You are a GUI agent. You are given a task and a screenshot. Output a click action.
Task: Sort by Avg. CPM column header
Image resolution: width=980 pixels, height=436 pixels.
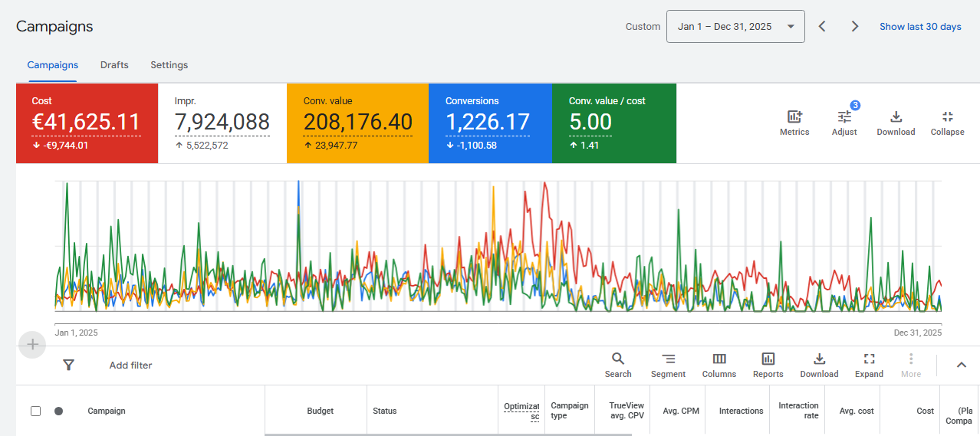point(681,411)
